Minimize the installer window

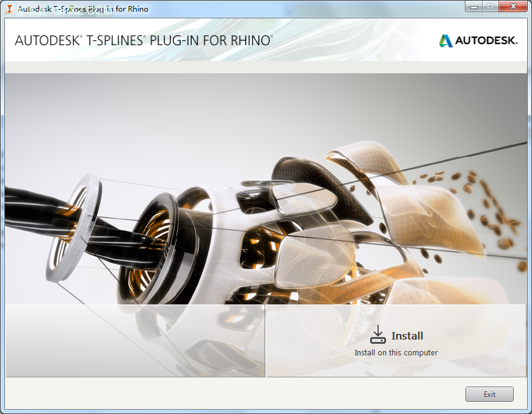tap(473, 7)
